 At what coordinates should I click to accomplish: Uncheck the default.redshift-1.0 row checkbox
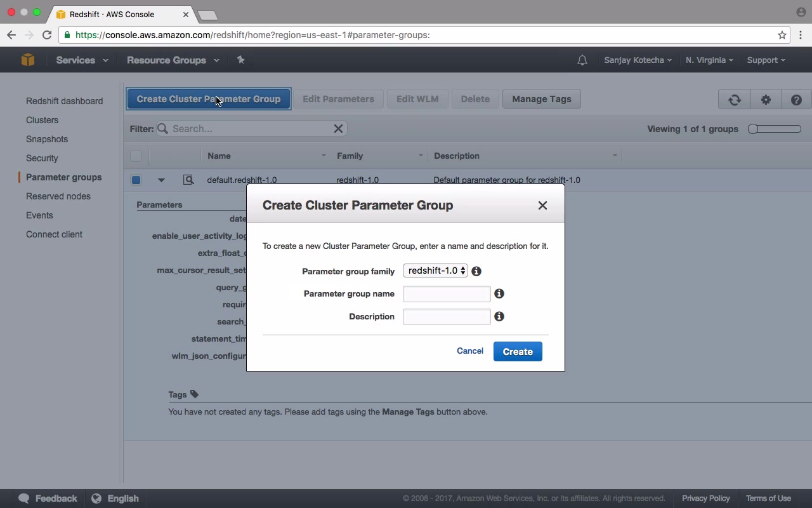[x=136, y=180]
